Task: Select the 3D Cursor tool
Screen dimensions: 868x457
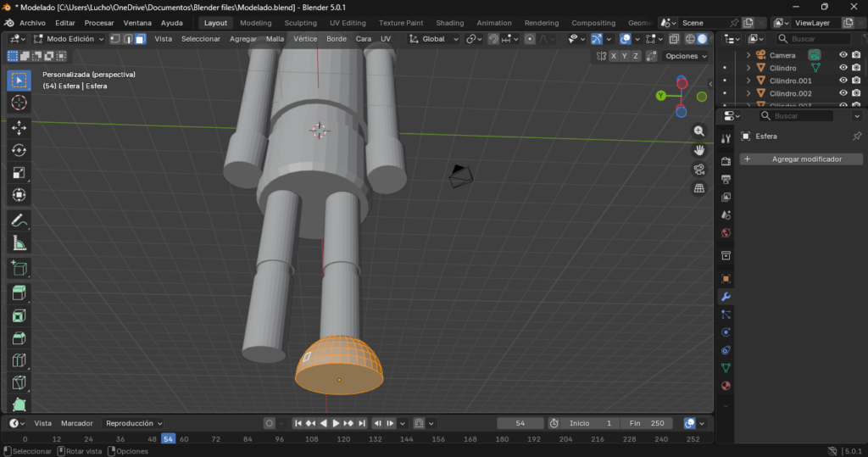Action: coord(19,103)
